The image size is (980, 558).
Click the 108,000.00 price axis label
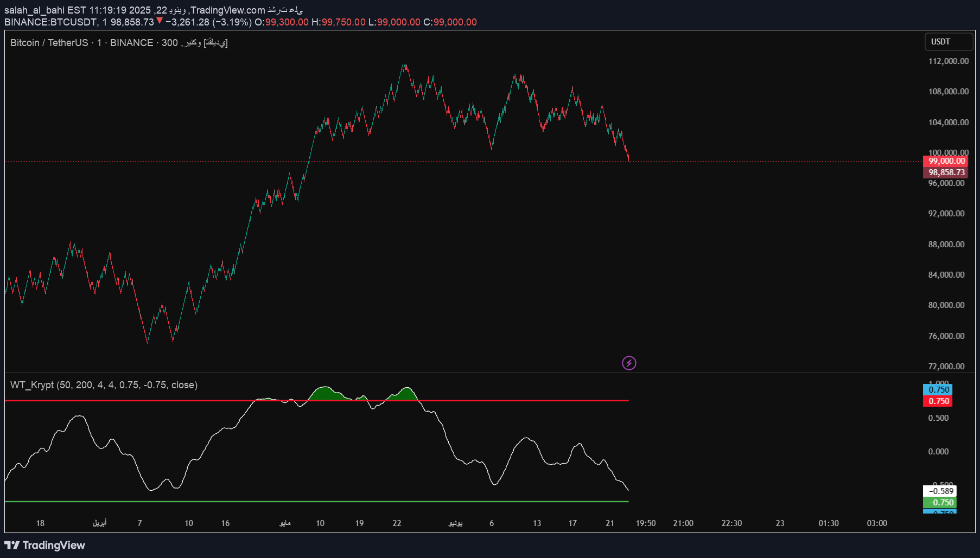point(949,92)
